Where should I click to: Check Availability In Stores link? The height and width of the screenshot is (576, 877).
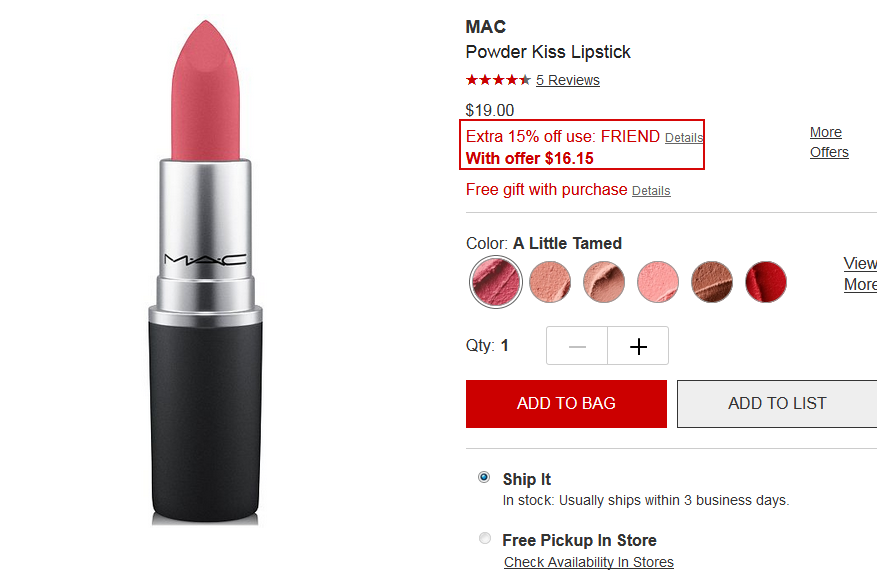pos(588,562)
